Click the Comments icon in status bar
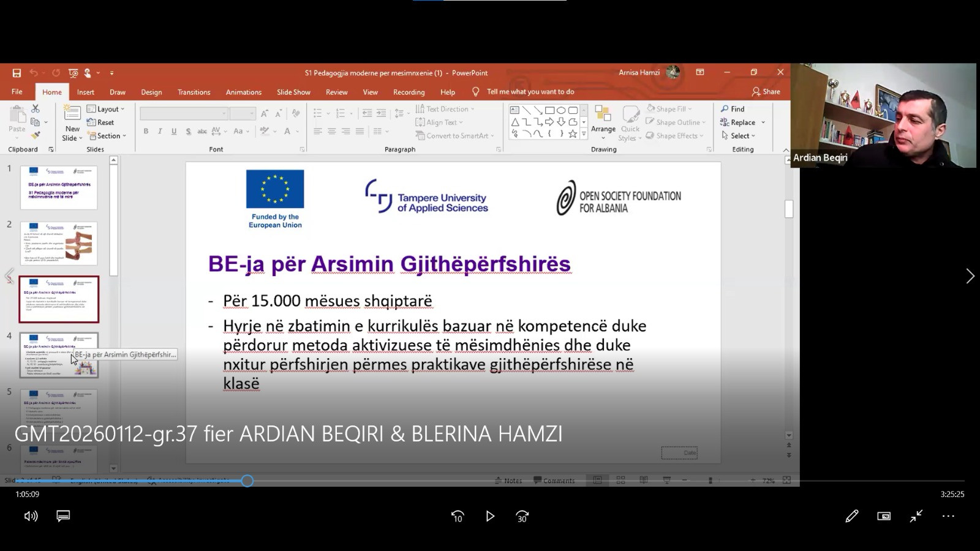The height and width of the screenshot is (551, 980). [554, 481]
